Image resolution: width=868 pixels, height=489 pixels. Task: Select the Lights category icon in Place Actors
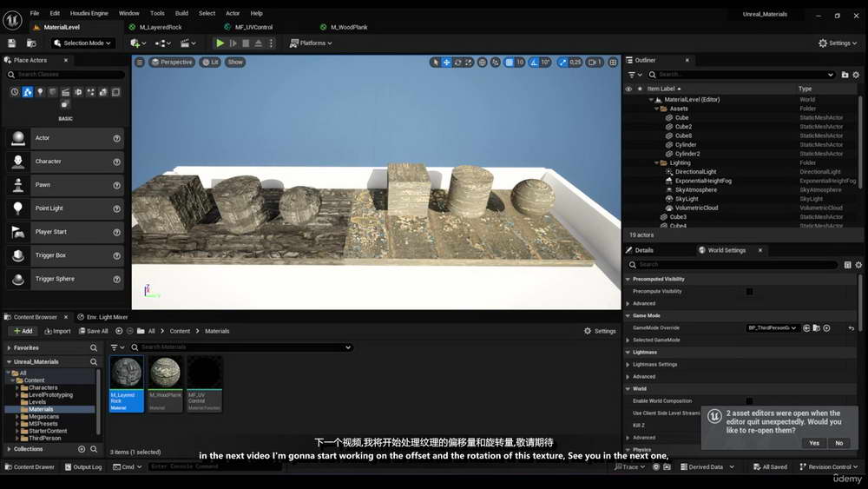tap(40, 92)
